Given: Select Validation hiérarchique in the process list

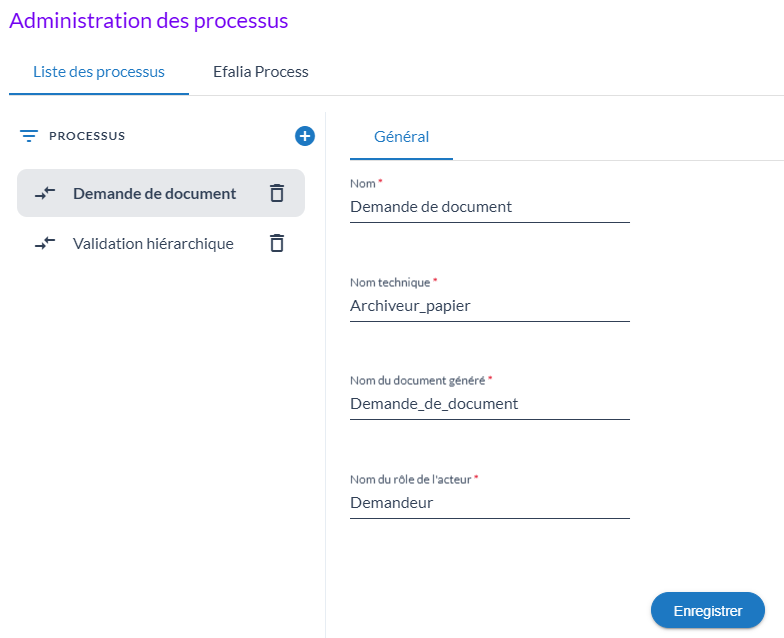Looking at the screenshot, I should (153, 243).
